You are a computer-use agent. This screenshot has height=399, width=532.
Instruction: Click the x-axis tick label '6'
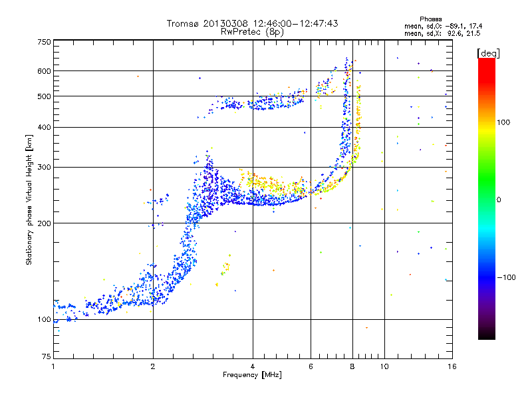(x=311, y=366)
